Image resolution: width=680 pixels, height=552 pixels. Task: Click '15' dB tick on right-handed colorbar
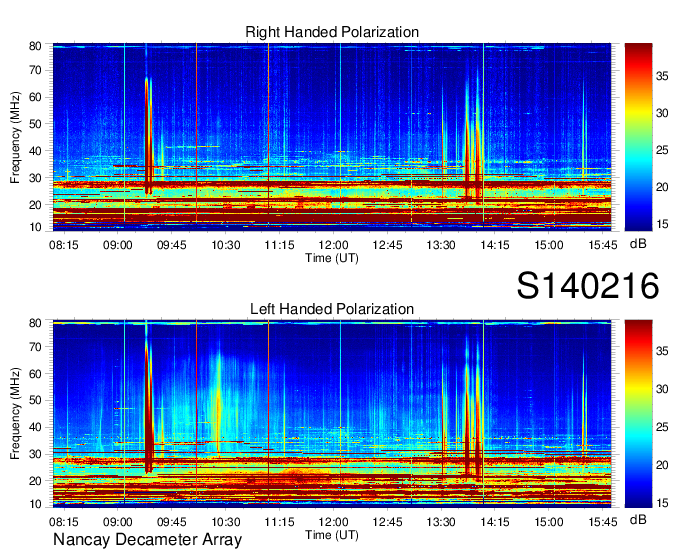[x=662, y=224]
